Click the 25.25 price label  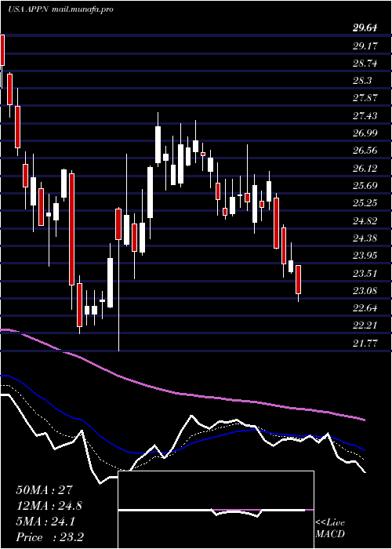coord(365,203)
